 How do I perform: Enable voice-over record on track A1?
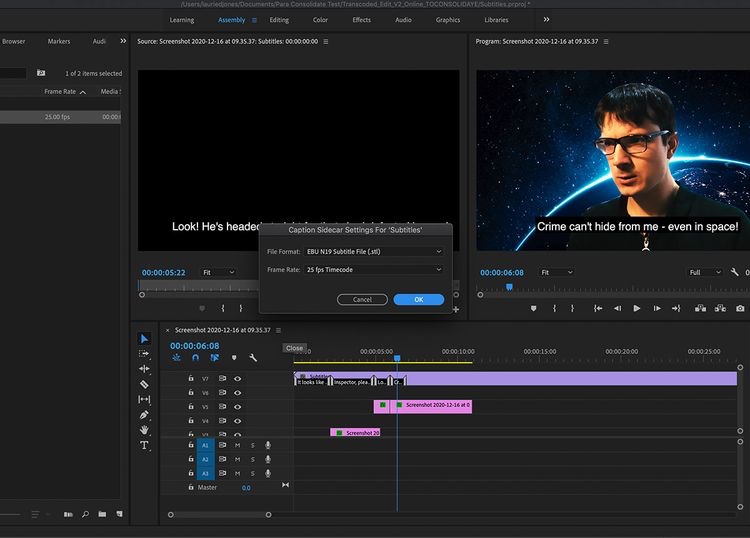point(268,445)
